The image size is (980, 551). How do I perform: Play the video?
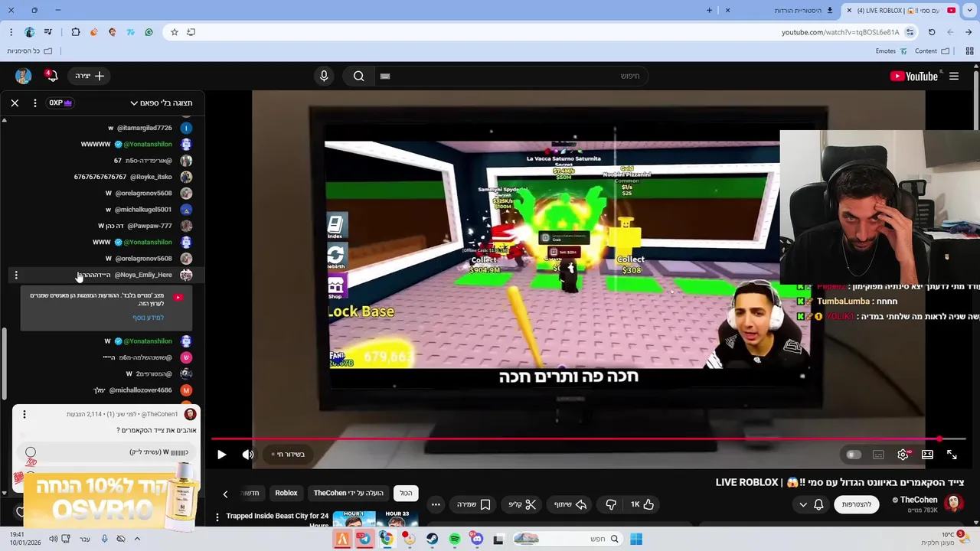point(221,455)
